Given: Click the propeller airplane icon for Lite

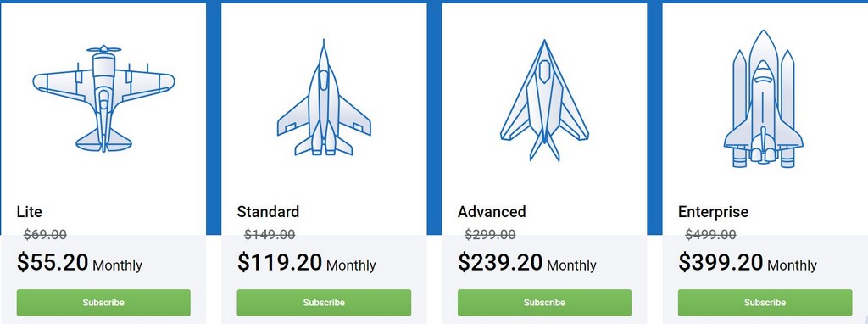Looking at the screenshot, I should (103, 98).
